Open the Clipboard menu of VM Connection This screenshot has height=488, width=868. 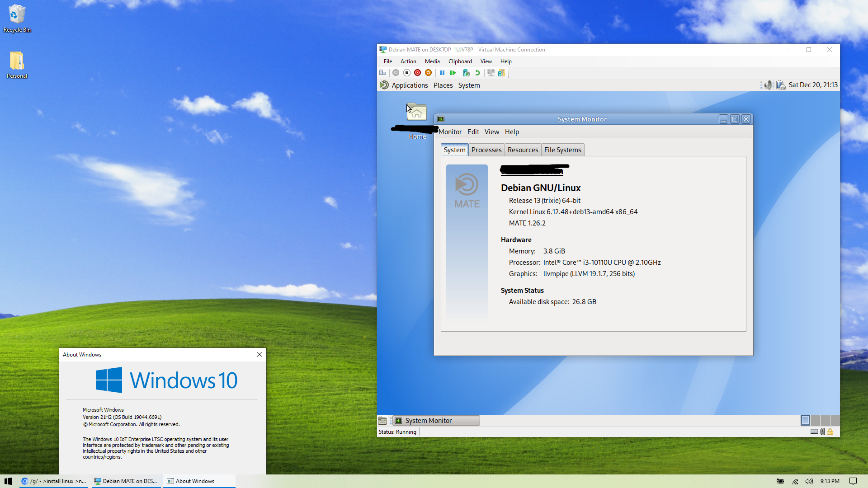click(460, 61)
